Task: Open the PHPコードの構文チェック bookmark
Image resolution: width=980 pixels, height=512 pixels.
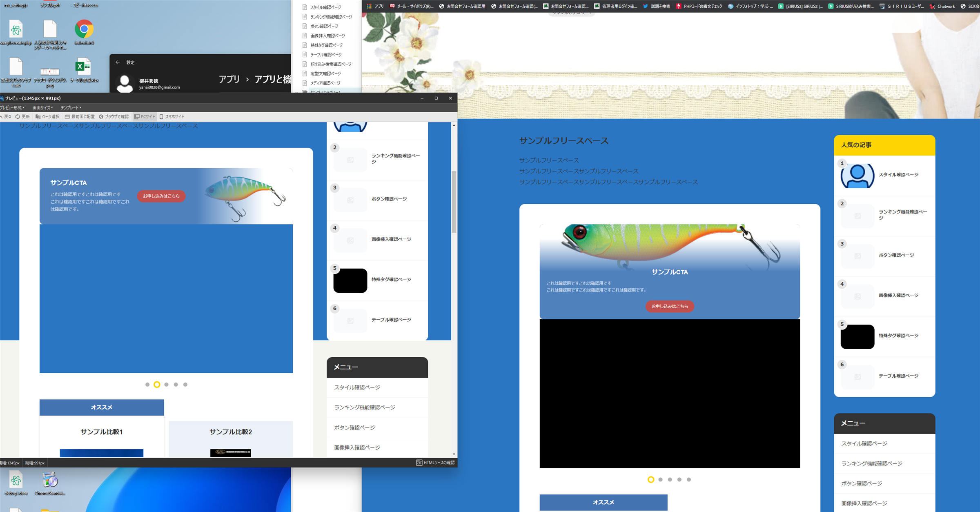Action: click(699, 6)
